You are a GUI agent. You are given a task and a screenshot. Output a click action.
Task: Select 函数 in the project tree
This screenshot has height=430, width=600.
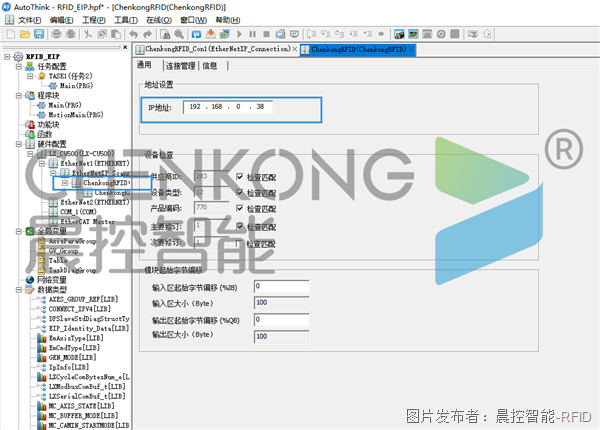[x=44, y=134]
